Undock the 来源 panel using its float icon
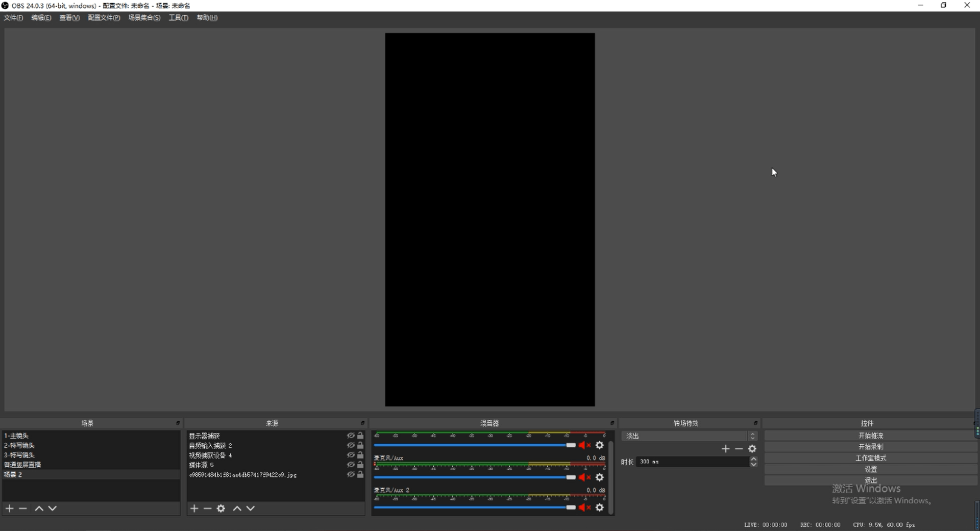 click(x=362, y=423)
